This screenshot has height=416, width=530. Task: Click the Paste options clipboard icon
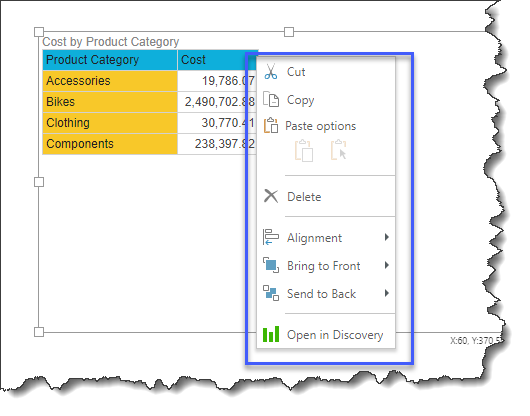pos(271,125)
